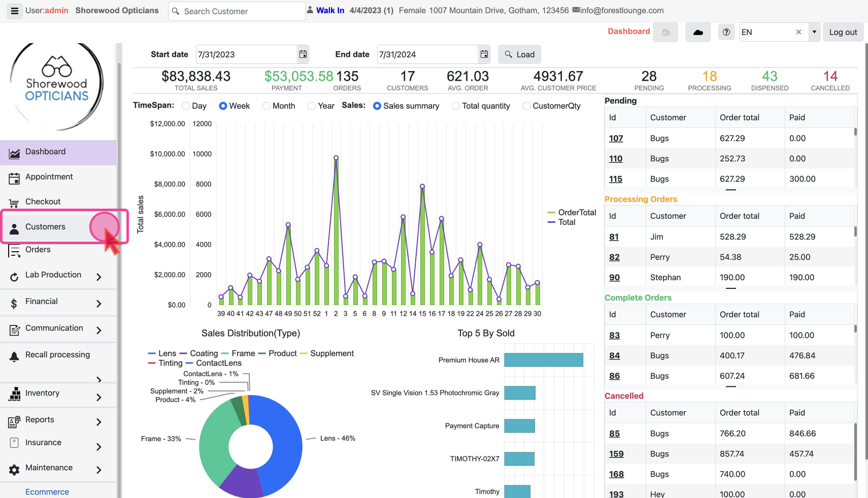The image size is (868, 498).
Task: Go to Checkout in the sidebar
Action: tap(43, 202)
